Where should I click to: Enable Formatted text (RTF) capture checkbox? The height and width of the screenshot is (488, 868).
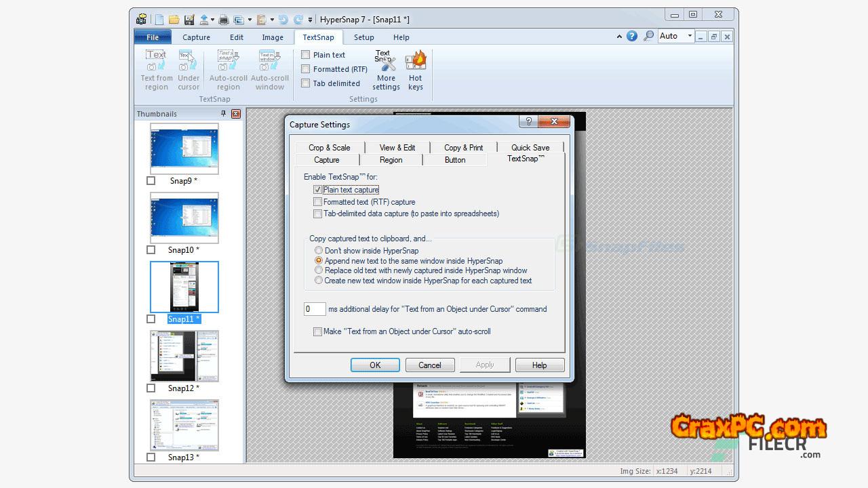(317, 202)
